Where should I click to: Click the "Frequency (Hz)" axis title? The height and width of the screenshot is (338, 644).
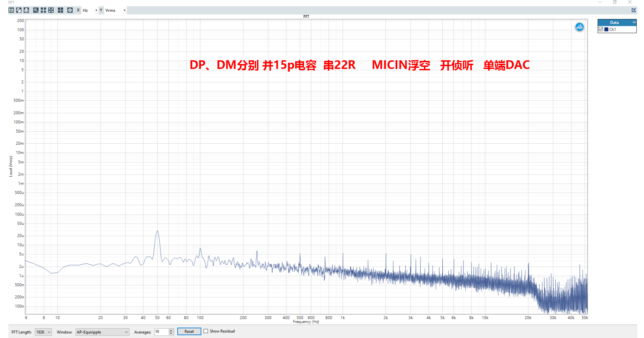tap(306, 322)
